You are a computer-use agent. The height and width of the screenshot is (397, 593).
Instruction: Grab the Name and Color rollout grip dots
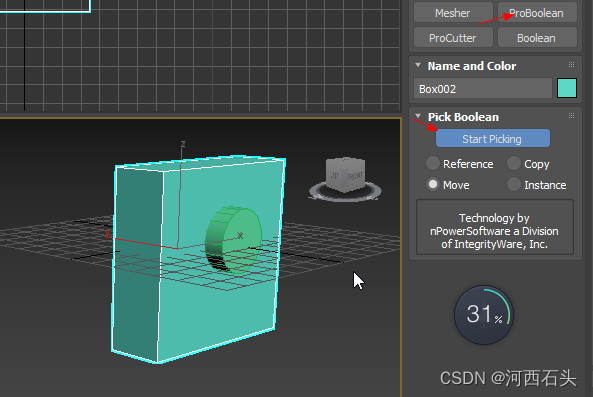click(x=571, y=65)
